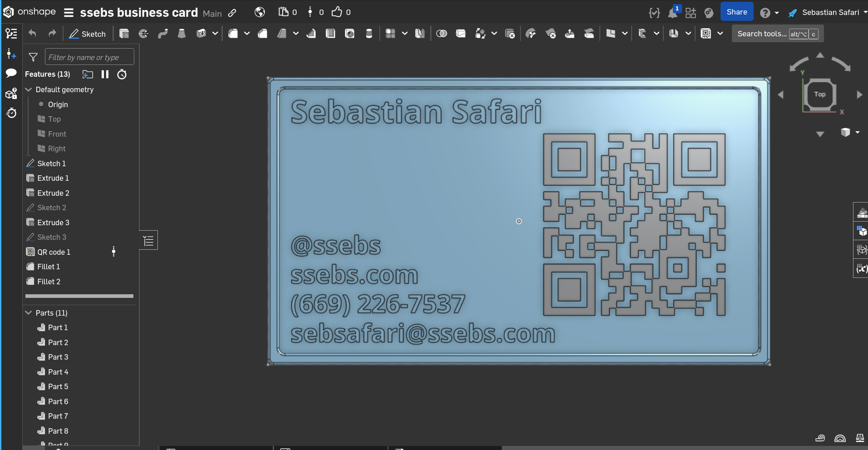The width and height of the screenshot is (868, 450).
Task: Select the Mirror tool
Action: [420, 34]
